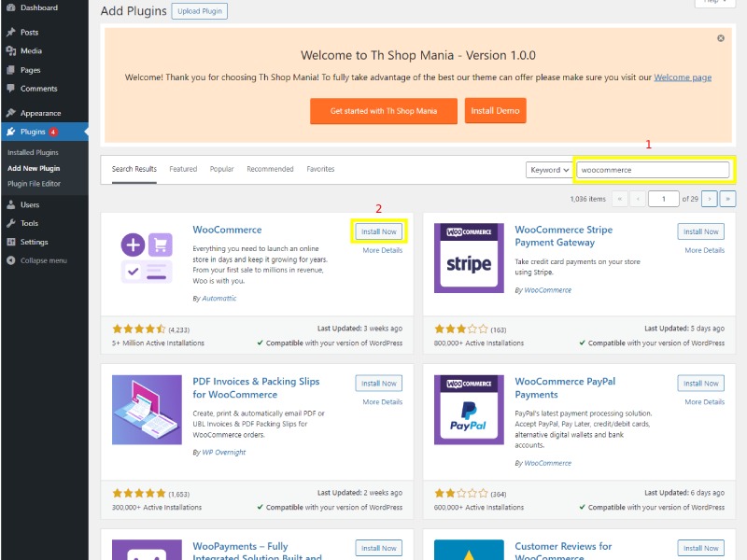Click the disabled previous page arrow
747x560 pixels.
pos(638,199)
